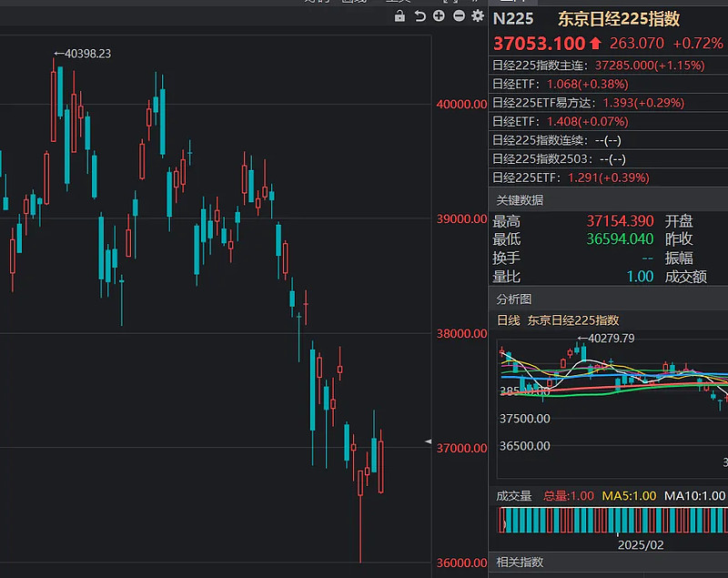The height and width of the screenshot is (578, 728).
Task: Select the 日线 period label in 分析图
Action: (508, 319)
